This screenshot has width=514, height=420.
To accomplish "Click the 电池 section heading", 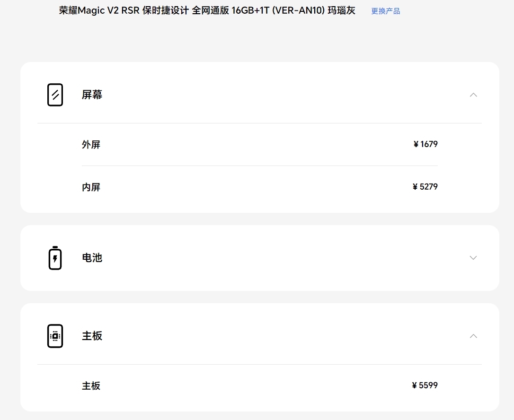I will 92,258.
